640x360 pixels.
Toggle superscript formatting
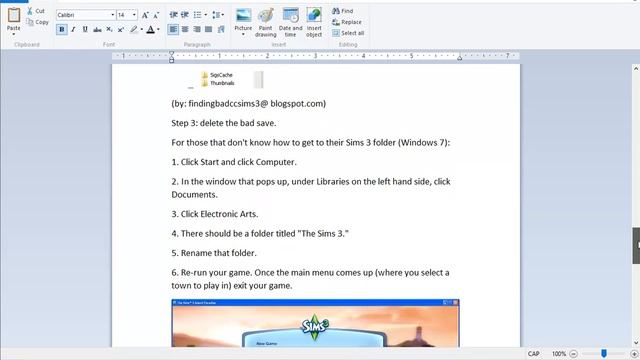coord(121,29)
